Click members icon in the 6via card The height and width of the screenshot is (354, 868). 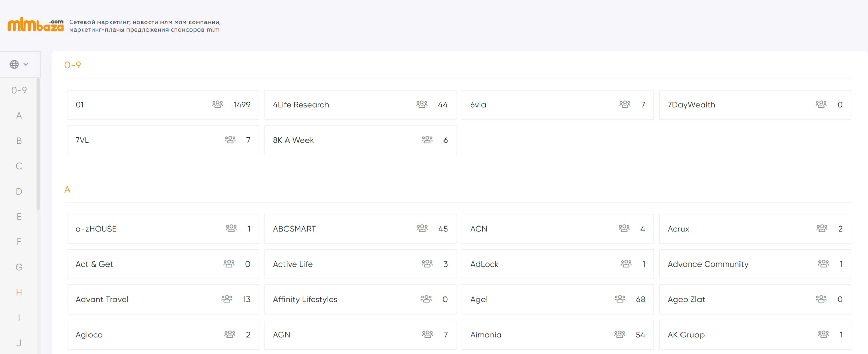tap(625, 104)
